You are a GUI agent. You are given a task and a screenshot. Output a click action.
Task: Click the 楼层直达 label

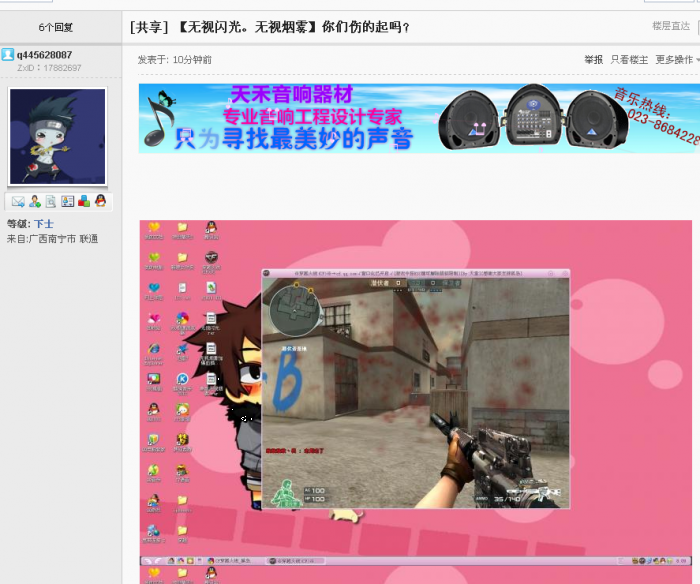[671, 26]
